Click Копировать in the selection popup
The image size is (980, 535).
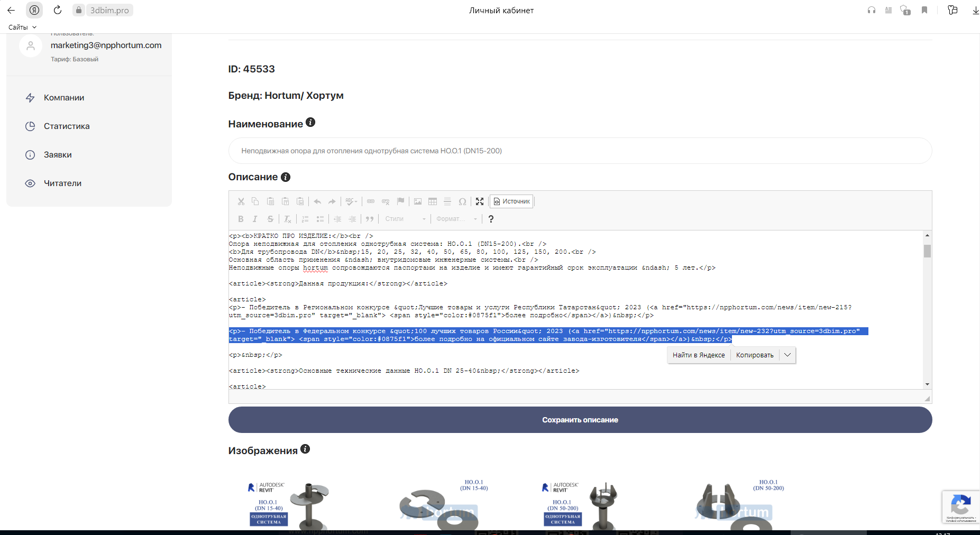(x=755, y=355)
